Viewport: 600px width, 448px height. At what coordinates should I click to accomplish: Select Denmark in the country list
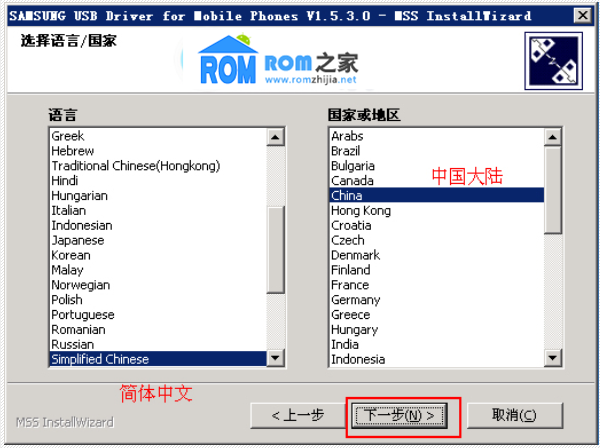click(437, 255)
